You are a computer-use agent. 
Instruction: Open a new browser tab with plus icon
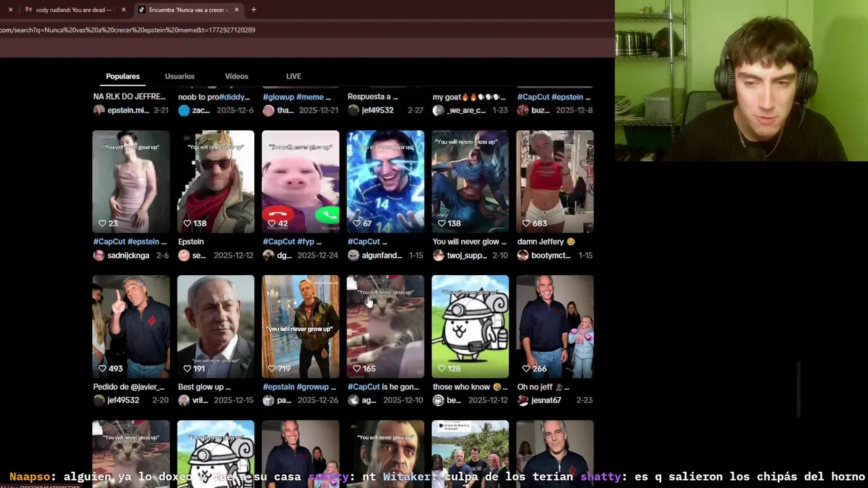[x=254, y=9]
